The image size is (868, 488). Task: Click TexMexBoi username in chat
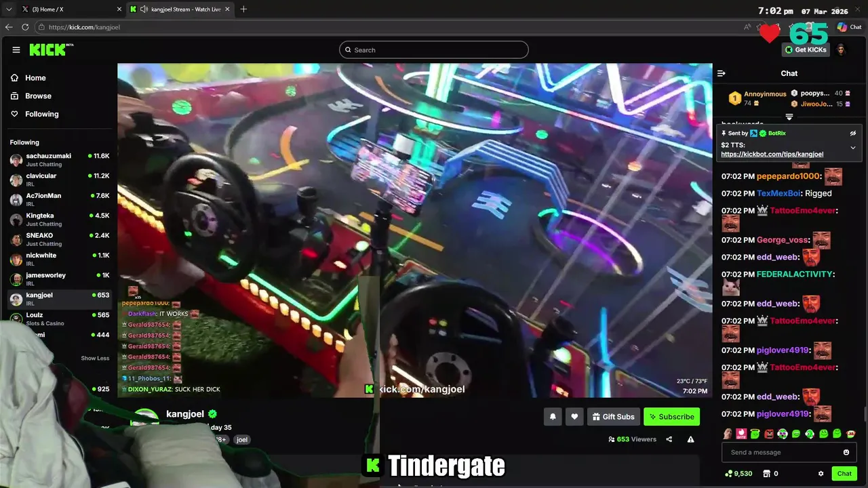[x=778, y=193]
